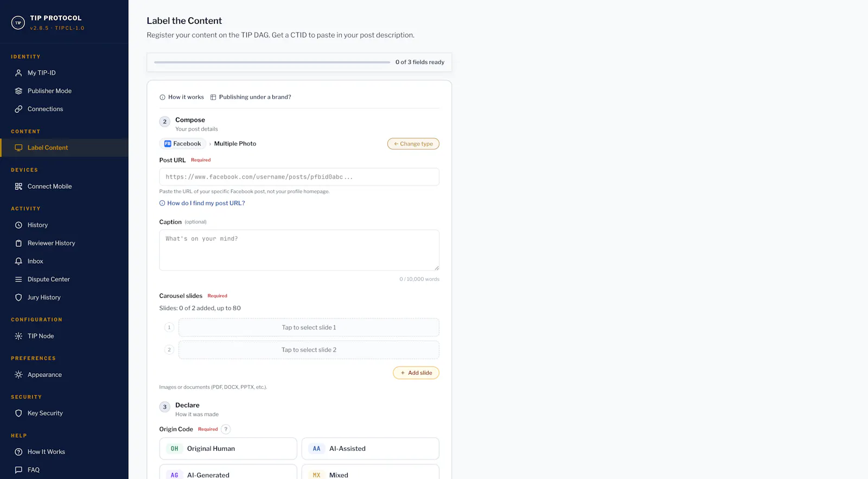Click the History clock icon
The image size is (868, 479).
click(x=18, y=225)
